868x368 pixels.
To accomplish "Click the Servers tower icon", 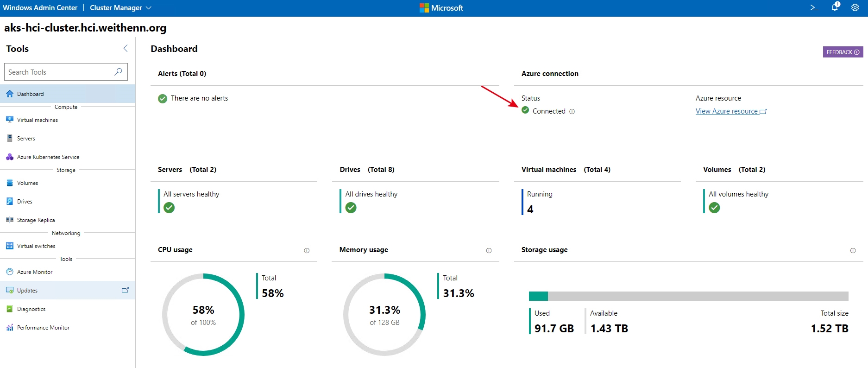I will [x=10, y=138].
